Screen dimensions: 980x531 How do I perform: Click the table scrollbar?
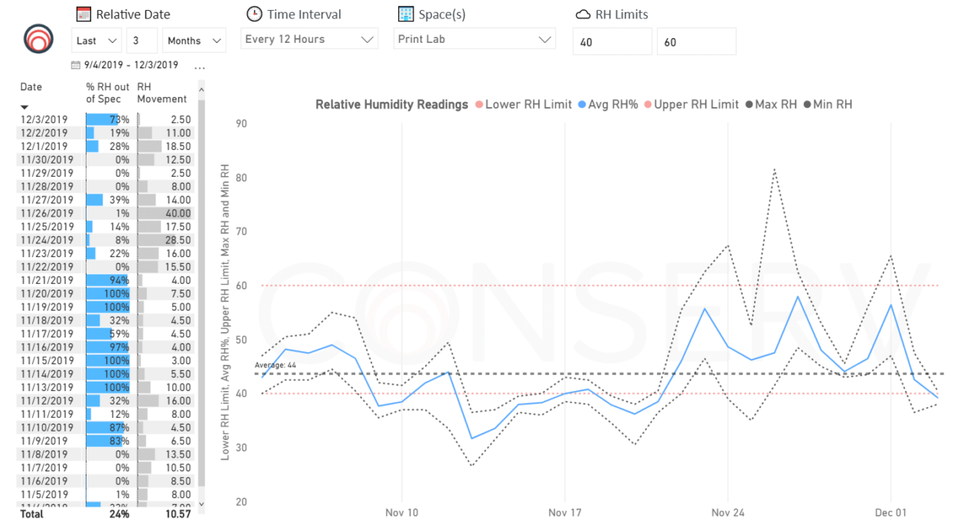coord(201,306)
